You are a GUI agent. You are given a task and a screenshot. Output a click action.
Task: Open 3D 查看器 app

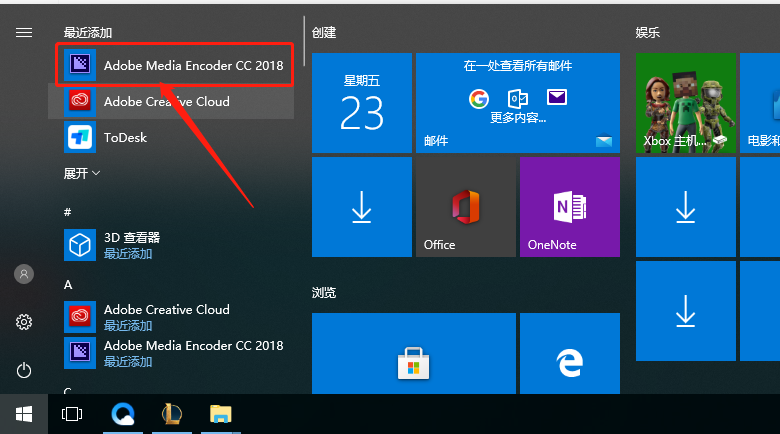tap(171, 245)
